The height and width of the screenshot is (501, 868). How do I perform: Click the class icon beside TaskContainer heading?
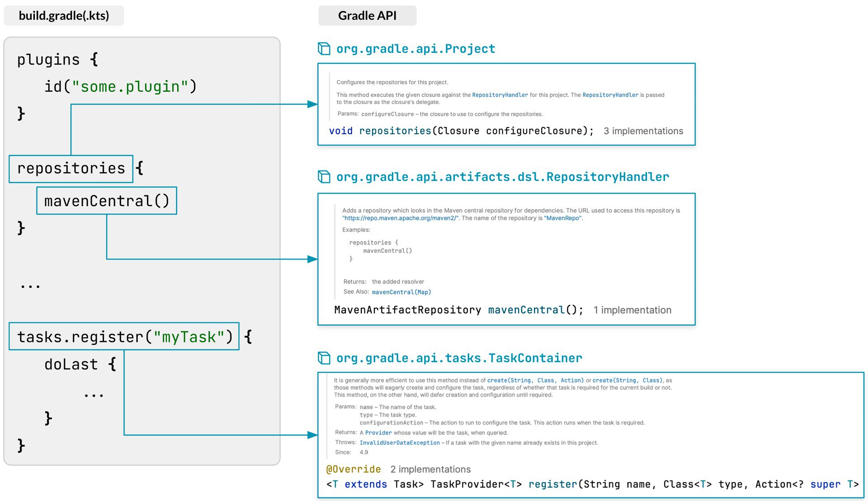[x=324, y=358]
